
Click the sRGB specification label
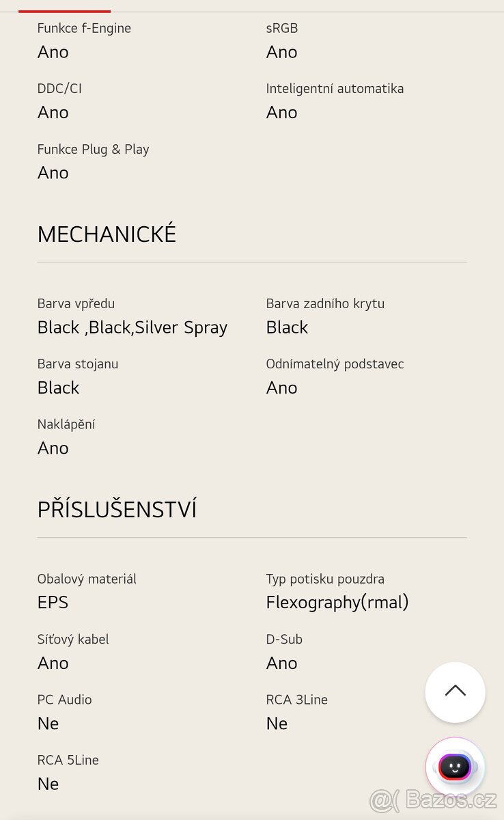click(282, 28)
